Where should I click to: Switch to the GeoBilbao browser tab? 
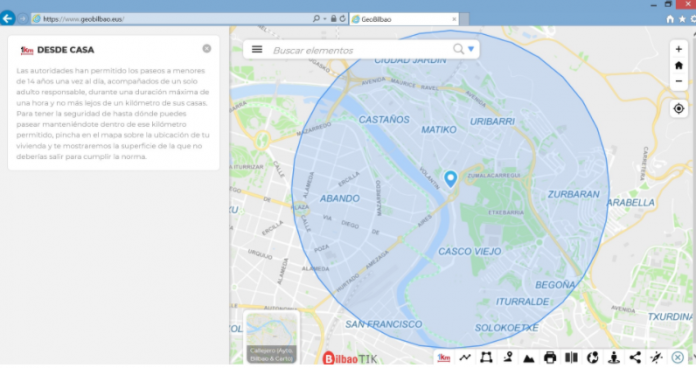tap(403, 19)
